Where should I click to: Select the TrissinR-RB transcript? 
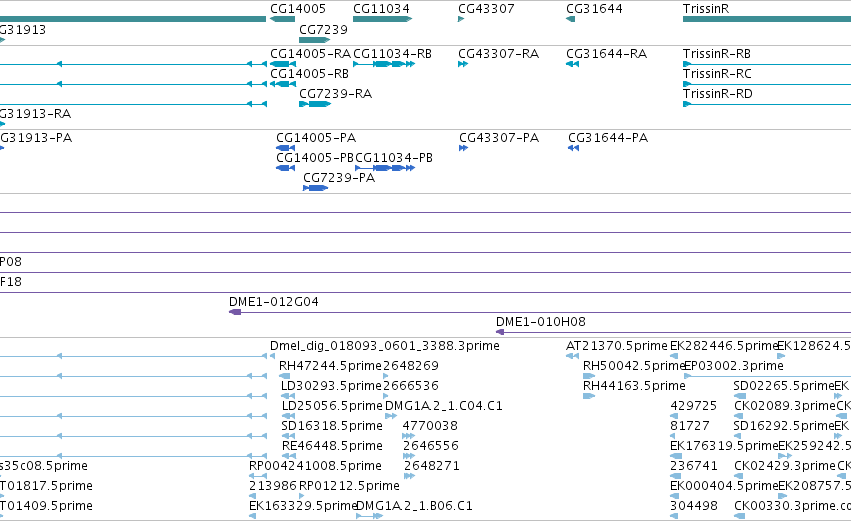(767, 64)
